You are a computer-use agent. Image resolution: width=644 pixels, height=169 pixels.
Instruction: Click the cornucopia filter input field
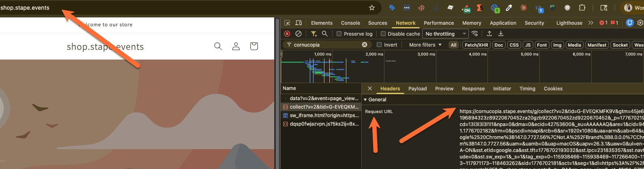click(326, 45)
